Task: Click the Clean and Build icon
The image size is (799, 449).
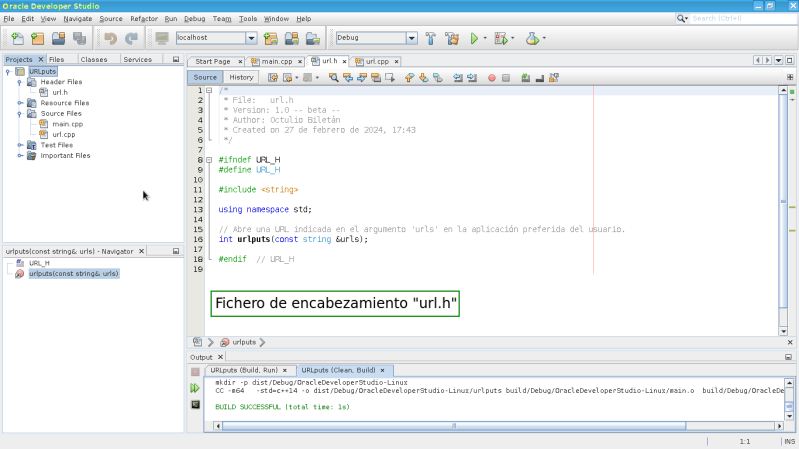Action: (452, 38)
